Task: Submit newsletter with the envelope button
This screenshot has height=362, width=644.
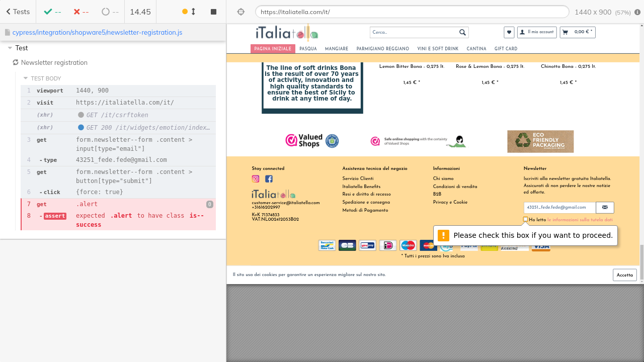Action: [x=605, y=207]
